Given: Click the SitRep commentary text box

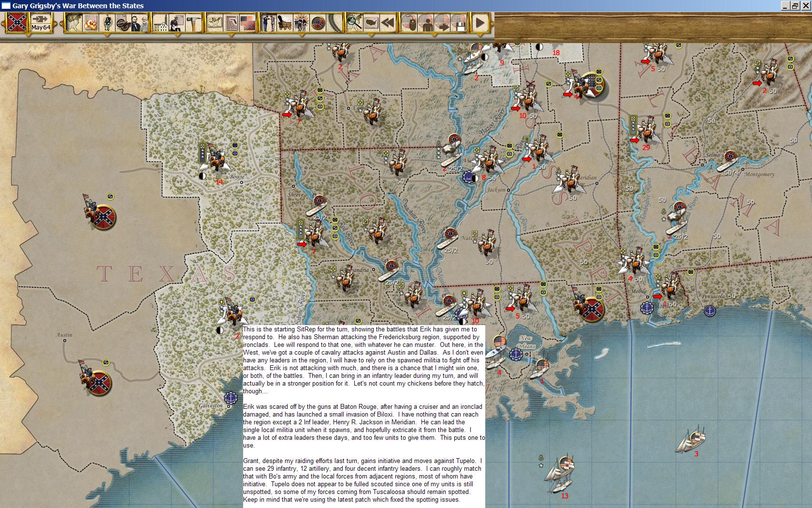Looking at the screenshot, I should pos(364,416).
